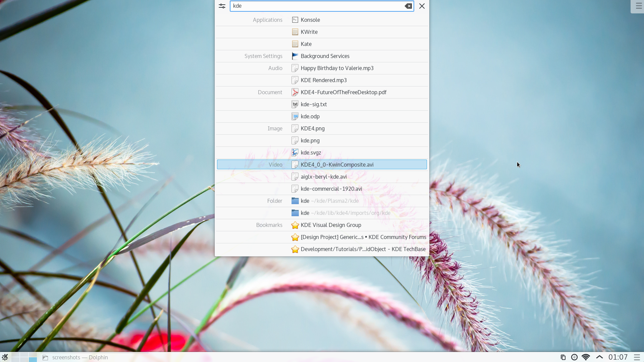Select KDE Visual Design Group bookmark
Viewport: 644px width, 362px height.
coord(331,225)
